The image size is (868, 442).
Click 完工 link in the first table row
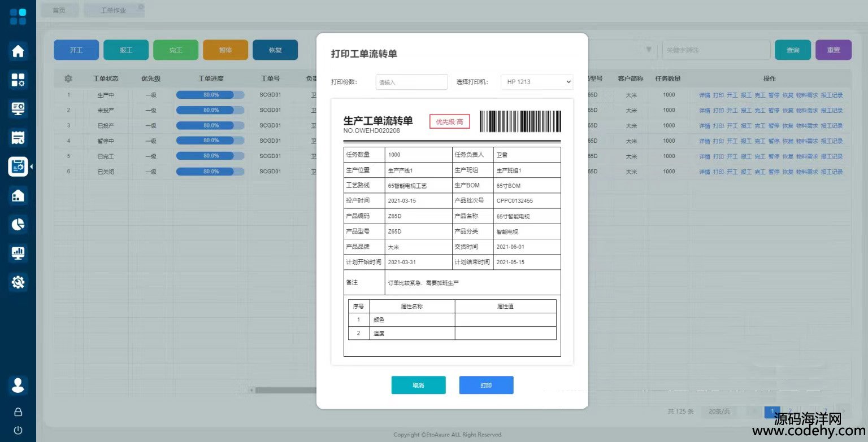(760, 95)
